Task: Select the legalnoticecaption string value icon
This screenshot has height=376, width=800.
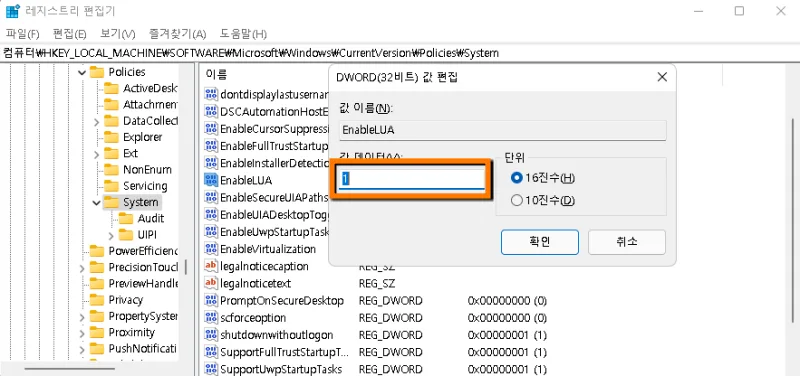Action: 211,266
